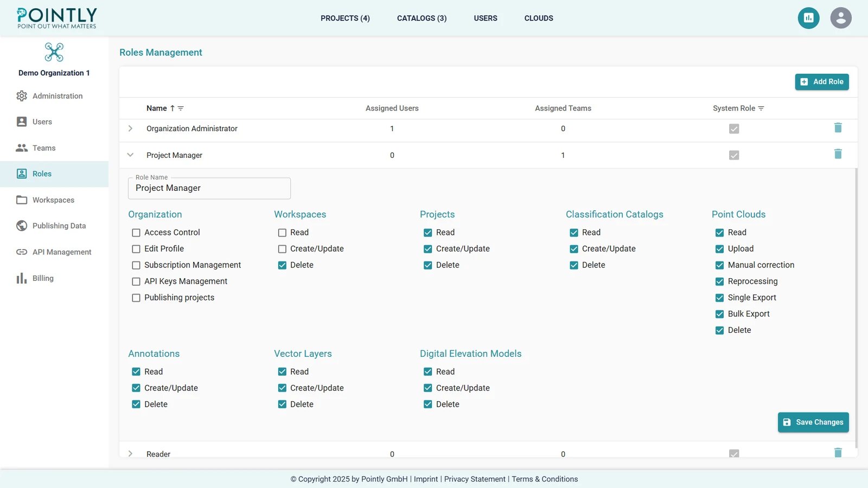This screenshot has height=488, width=868.
Task: Toggle Digital Elevation Models Delete checkbox
Action: tap(428, 404)
